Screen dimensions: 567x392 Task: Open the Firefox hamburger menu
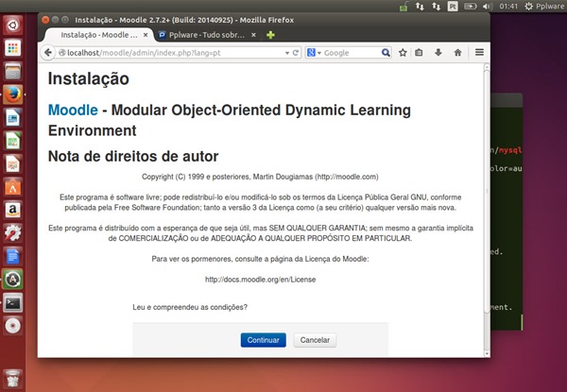pyautogui.click(x=479, y=53)
